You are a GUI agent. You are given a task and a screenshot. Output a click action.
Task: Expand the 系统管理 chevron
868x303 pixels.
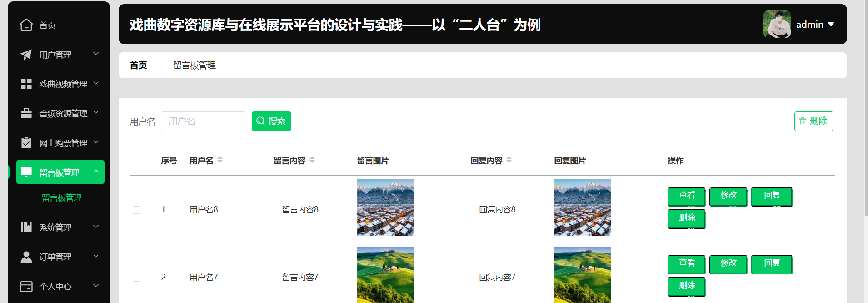(x=96, y=226)
